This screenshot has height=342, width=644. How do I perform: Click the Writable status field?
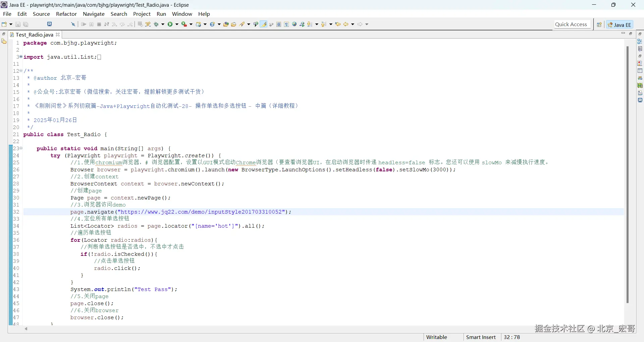click(436, 337)
